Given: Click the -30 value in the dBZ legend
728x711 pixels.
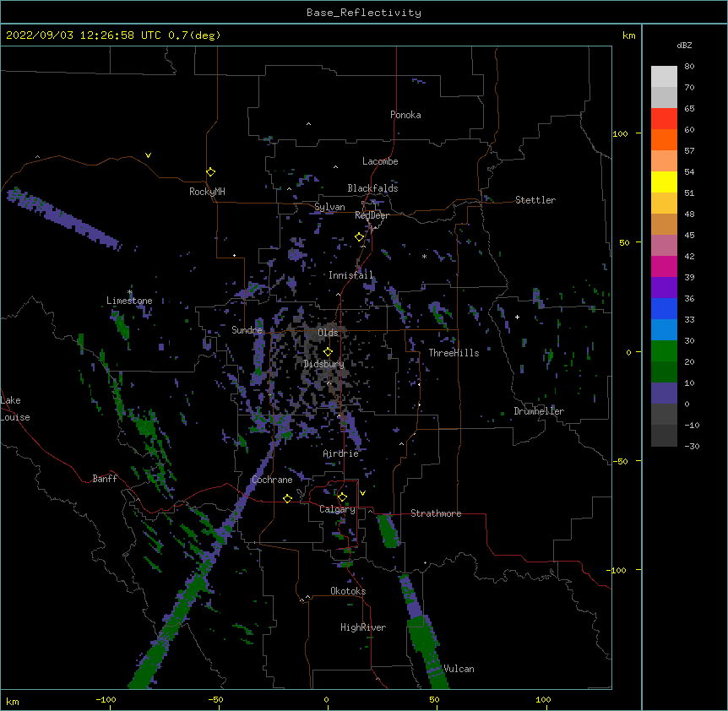Looking at the screenshot, I should pos(692,447).
